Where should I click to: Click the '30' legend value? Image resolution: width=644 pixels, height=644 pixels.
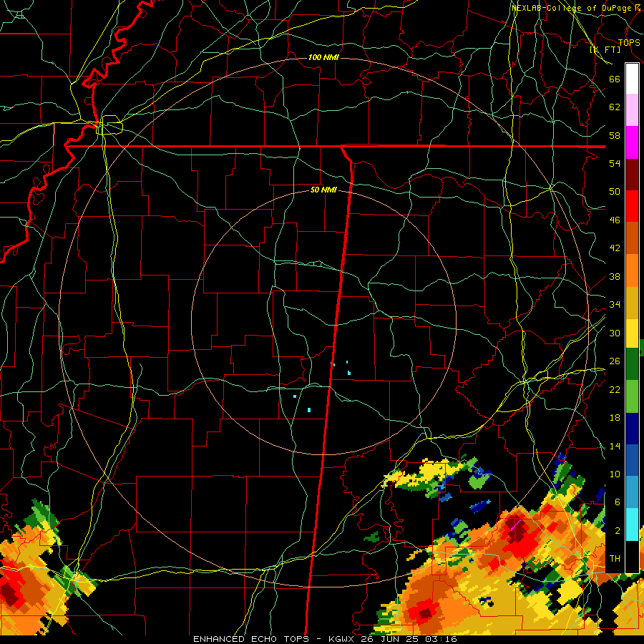tap(615, 333)
